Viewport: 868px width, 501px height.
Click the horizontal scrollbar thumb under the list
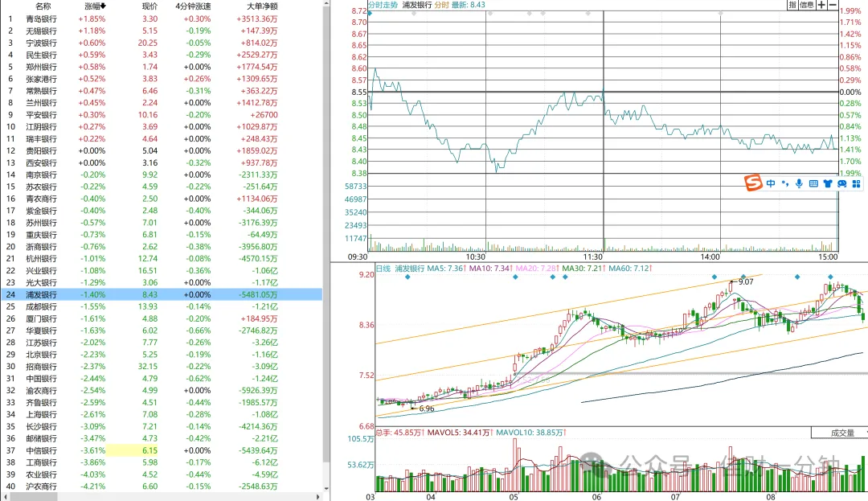point(35,497)
